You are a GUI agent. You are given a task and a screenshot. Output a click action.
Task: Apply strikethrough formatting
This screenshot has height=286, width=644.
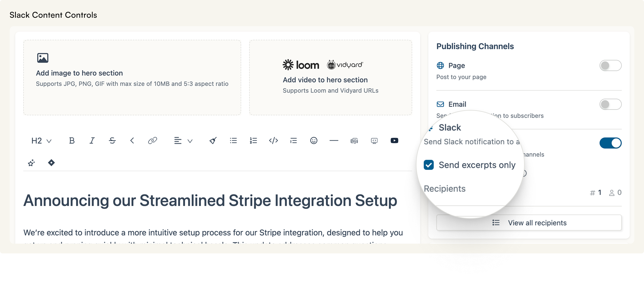pyautogui.click(x=112, y=140)
